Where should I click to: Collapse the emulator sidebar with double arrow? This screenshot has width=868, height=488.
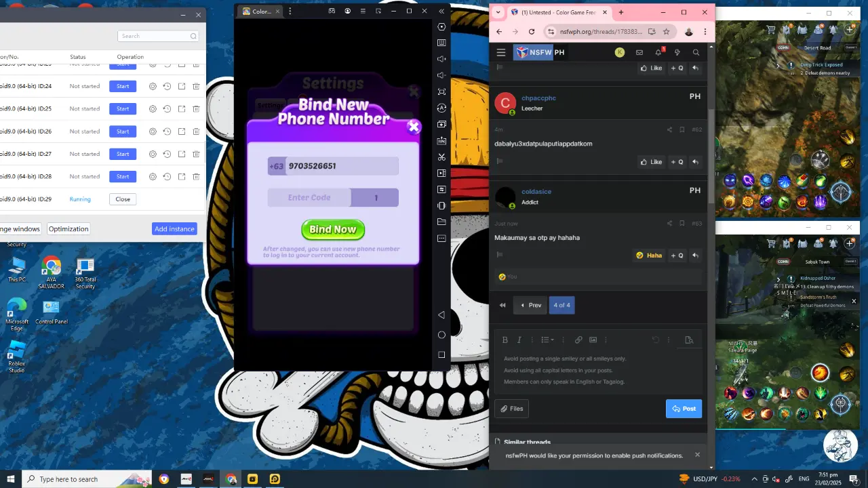coord(441,11)
